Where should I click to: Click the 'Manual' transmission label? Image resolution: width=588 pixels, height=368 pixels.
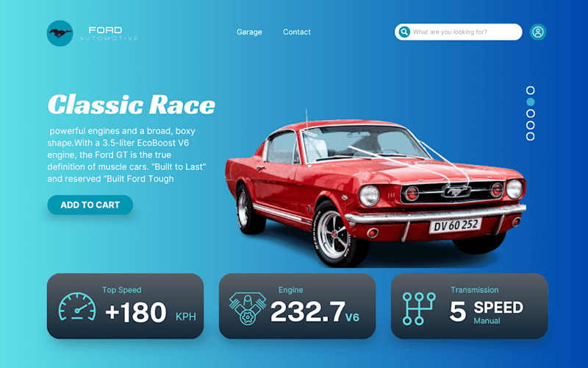coord(487,321)
